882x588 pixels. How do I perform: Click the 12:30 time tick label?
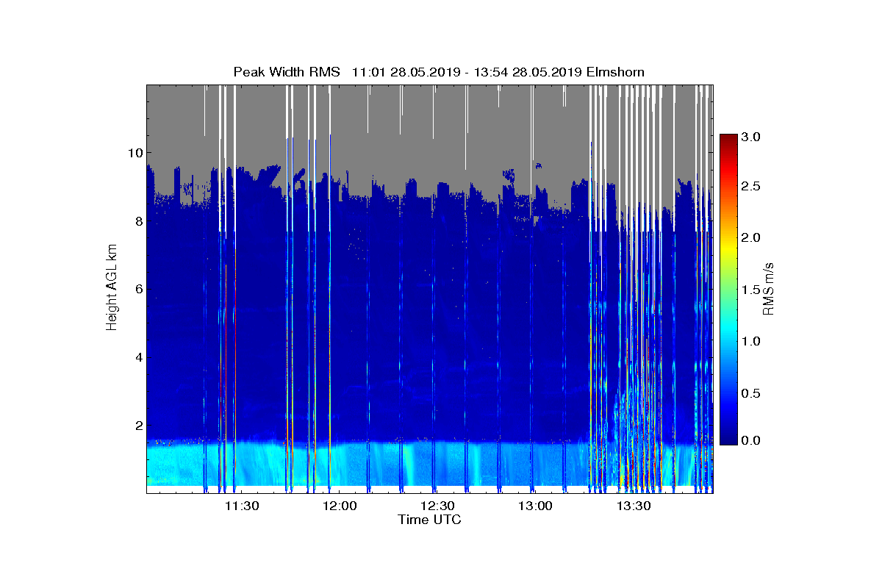(437, 506)
